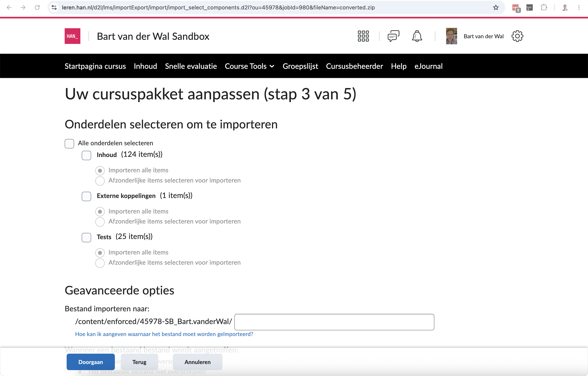588x376 pixels.
Task: Go to Startpagina cursus
Action: [95, 66]
